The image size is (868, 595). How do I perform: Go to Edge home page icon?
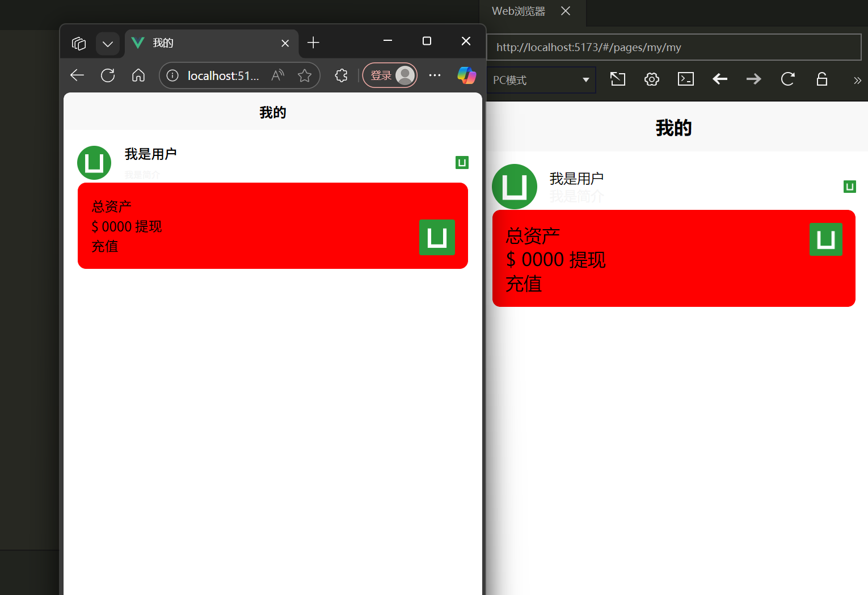coord(138,75)
